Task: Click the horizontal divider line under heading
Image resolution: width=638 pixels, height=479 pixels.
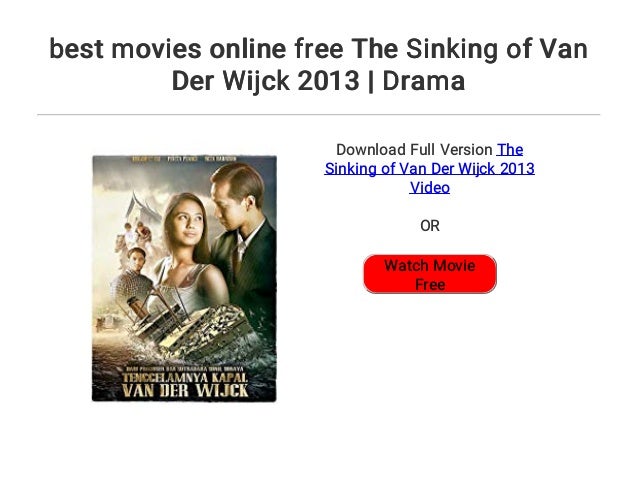Action: coord(319,115)
